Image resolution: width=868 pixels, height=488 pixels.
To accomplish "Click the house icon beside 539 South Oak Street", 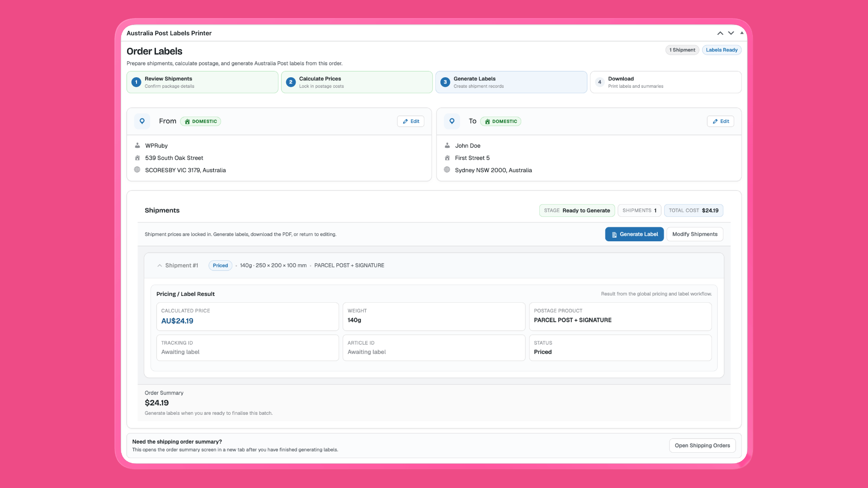I will [137, 158].
